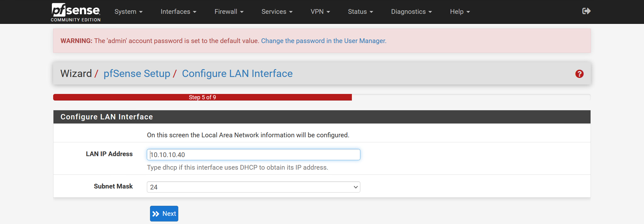Click the Configure LAN Interface breadcrumb link
Image resolution: width=644 pixels, height=224 pixels.
pyautogui.click(x=237, y=74)
